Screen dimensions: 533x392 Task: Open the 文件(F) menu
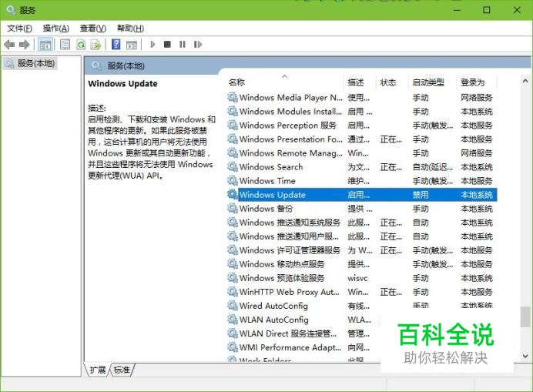(19, 28)
